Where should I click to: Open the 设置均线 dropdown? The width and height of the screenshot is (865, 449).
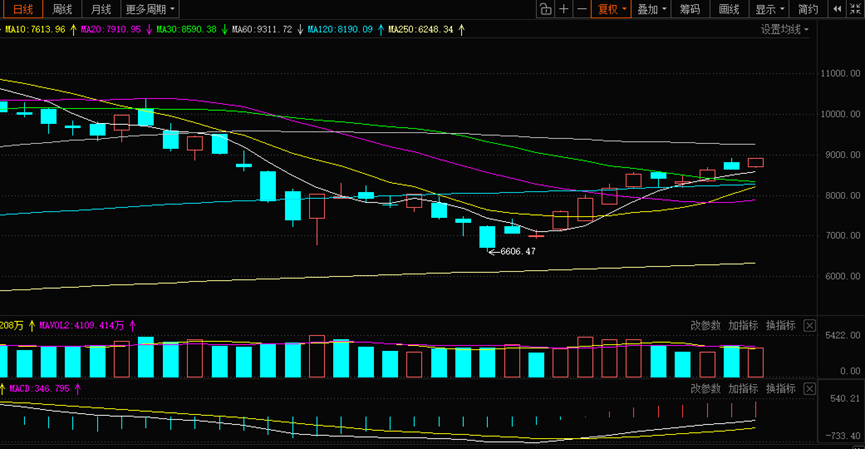click(784, 29)
